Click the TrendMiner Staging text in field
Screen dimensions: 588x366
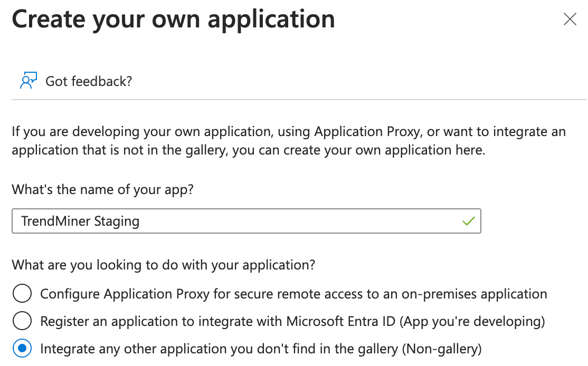tap(80, 221)
